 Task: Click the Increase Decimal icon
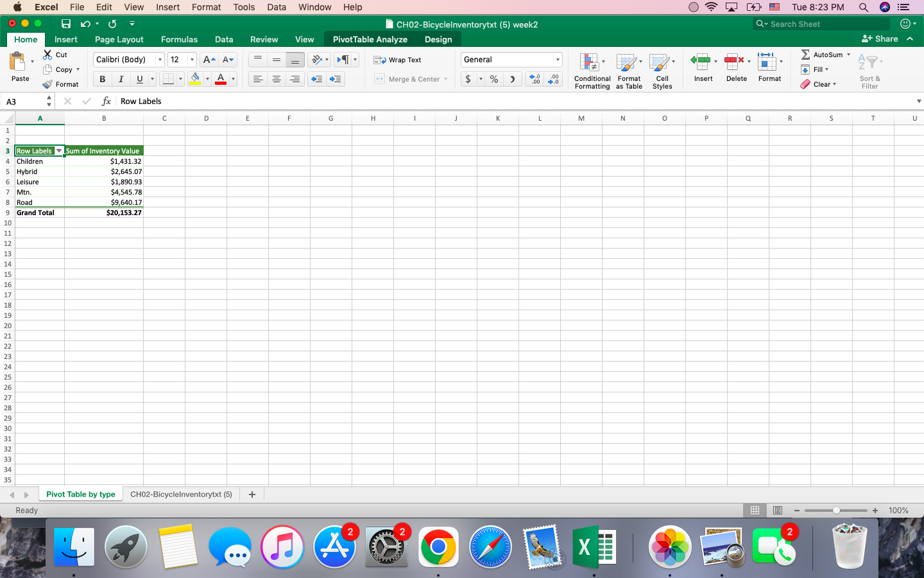[x=534, y=78]
